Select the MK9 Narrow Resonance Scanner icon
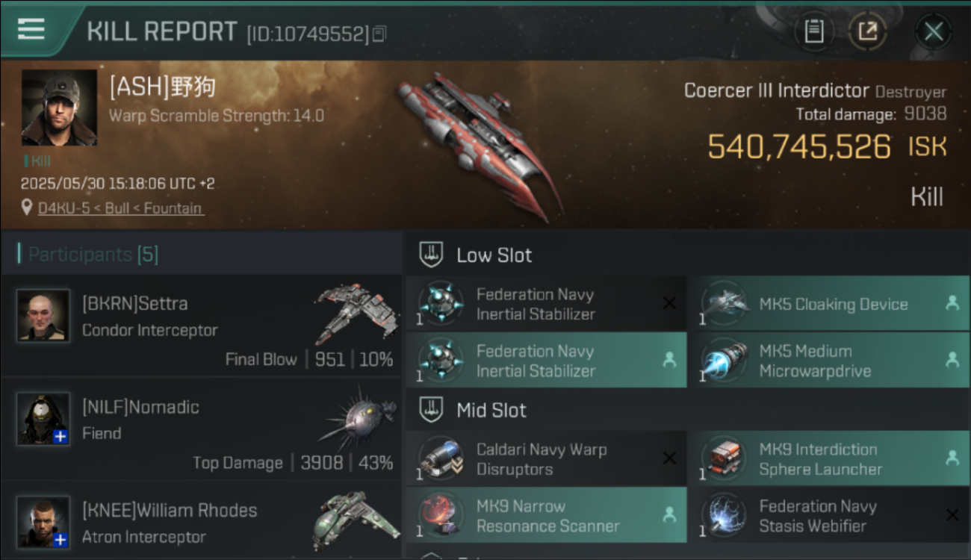Image resolution: width=971 pixels, height=560 pixels. point(439,516)
